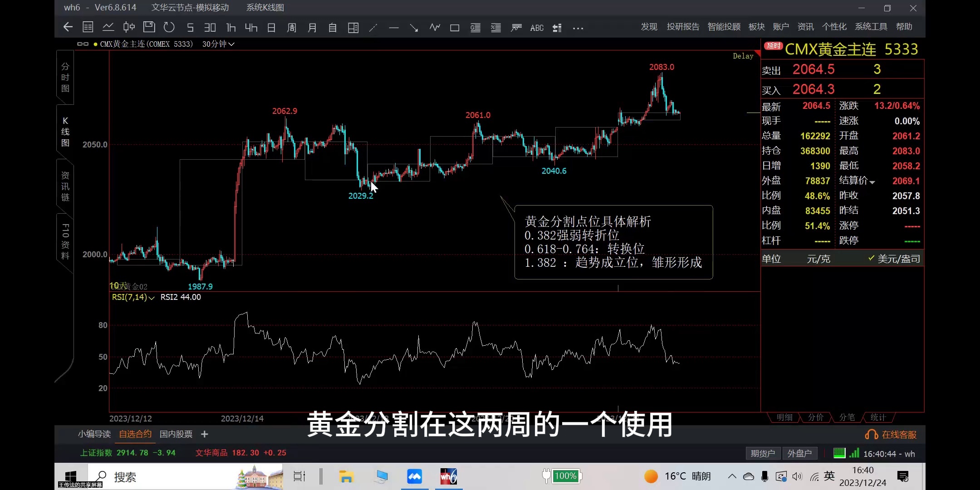Click the 外盘户 button

point(799,453)
